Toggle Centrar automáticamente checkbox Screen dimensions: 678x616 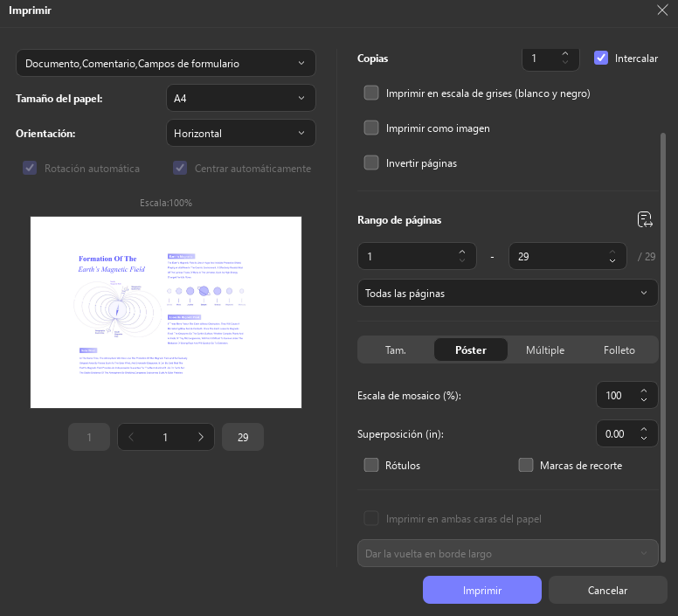[180, 168]
